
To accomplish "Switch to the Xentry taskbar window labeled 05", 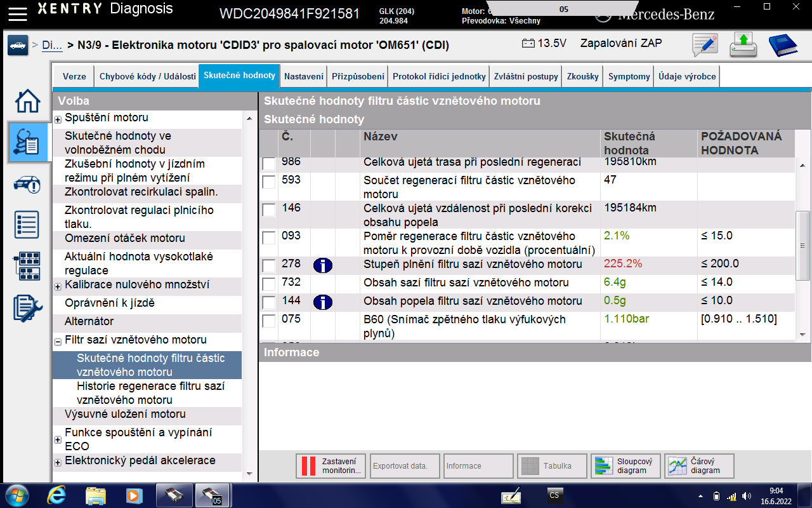I will (211, 495).
